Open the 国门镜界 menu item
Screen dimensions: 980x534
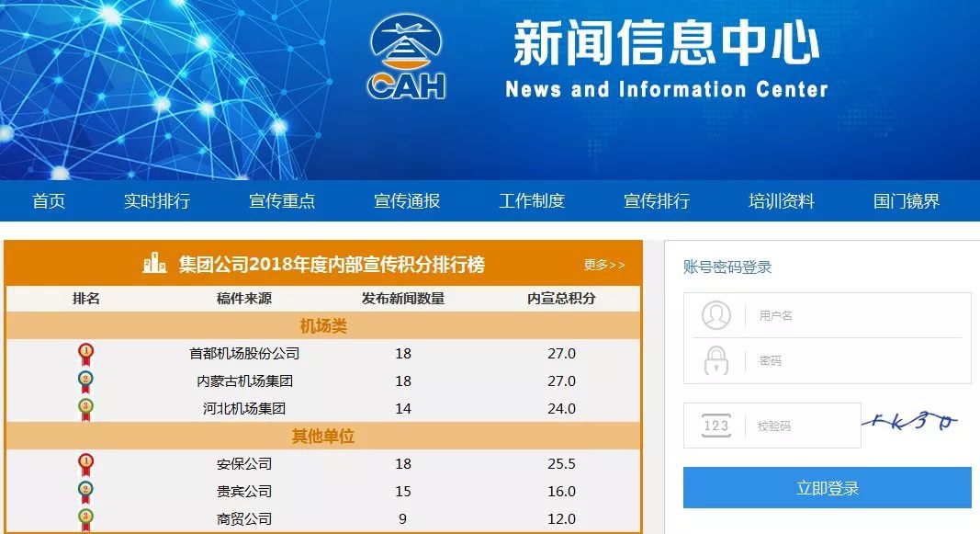(x=906, y=201)
